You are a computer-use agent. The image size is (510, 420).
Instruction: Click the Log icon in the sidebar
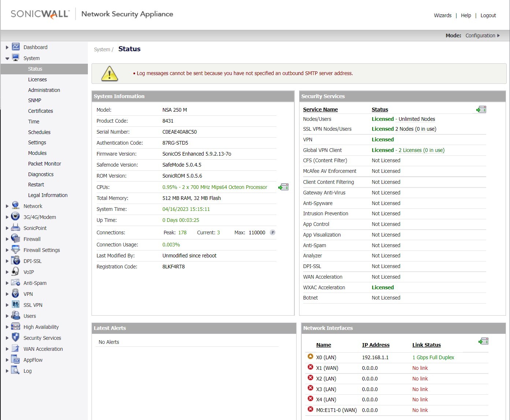pyautogui.click(x=15, y=371)
